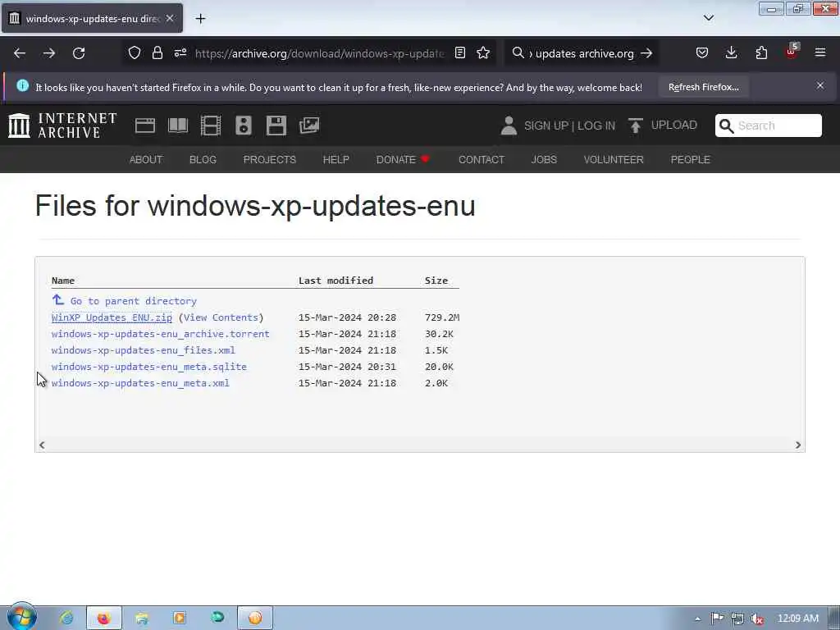Open a new browser tab
Viewport: 840px width, 630px height.
[x=200, y=19]
